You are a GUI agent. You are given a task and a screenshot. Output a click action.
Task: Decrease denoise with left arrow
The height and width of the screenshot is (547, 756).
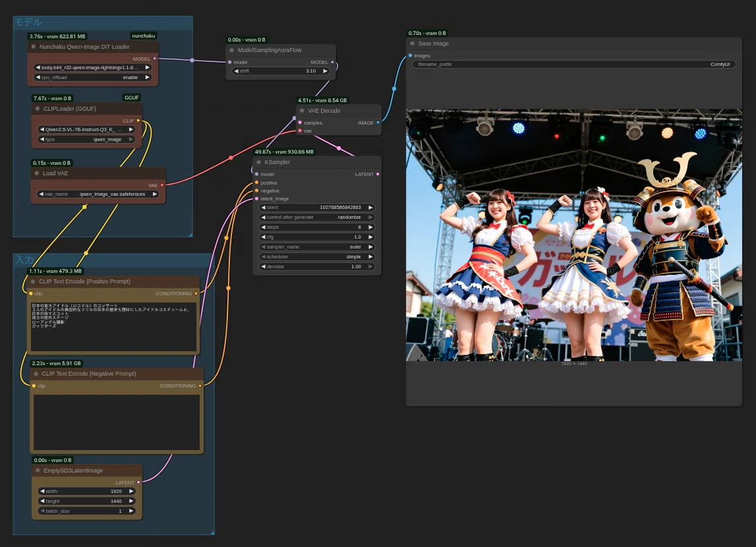coord(263,266)
